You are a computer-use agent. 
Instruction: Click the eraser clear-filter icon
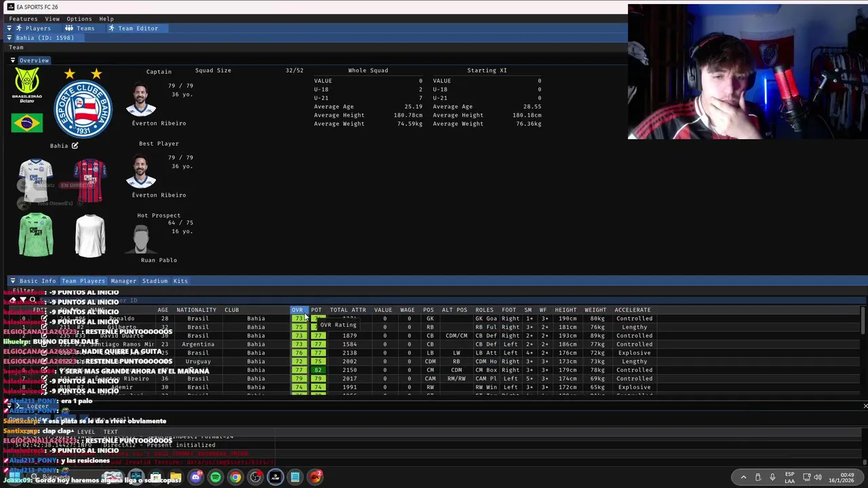(x=12, y=300)
